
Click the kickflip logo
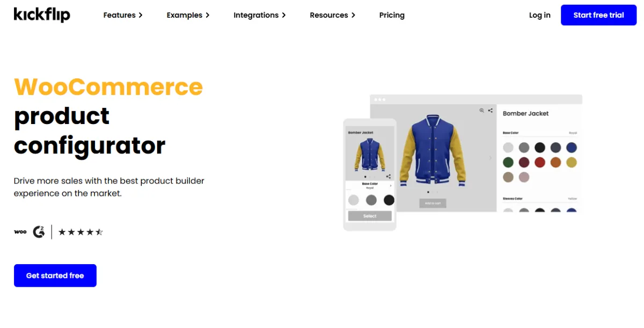click(x=42, y=15)
